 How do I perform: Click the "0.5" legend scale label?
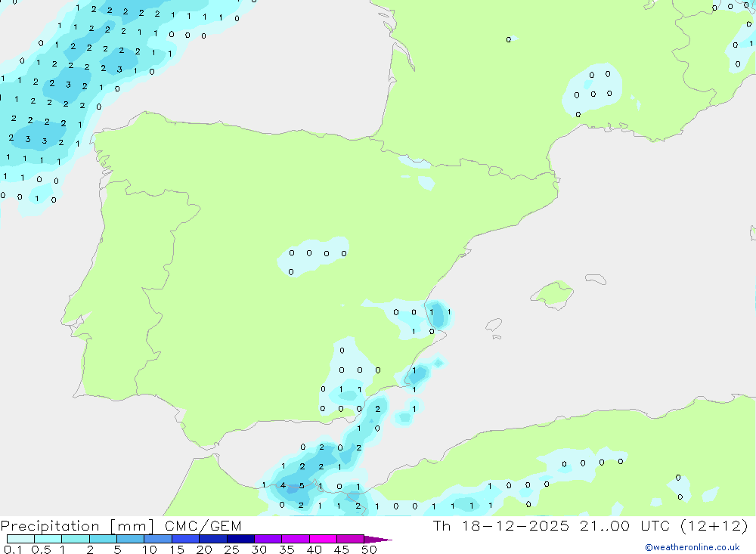[x=41, y=549]
